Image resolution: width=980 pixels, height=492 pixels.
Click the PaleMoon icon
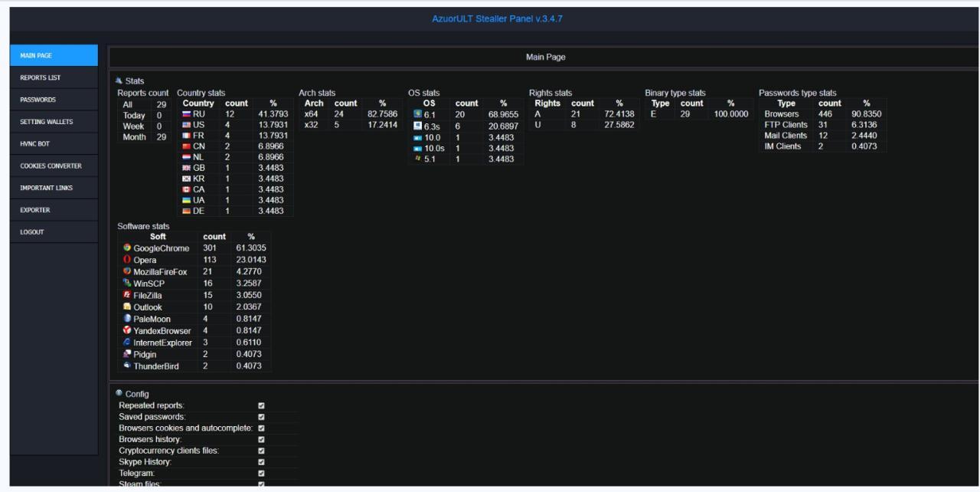point(127,319)
